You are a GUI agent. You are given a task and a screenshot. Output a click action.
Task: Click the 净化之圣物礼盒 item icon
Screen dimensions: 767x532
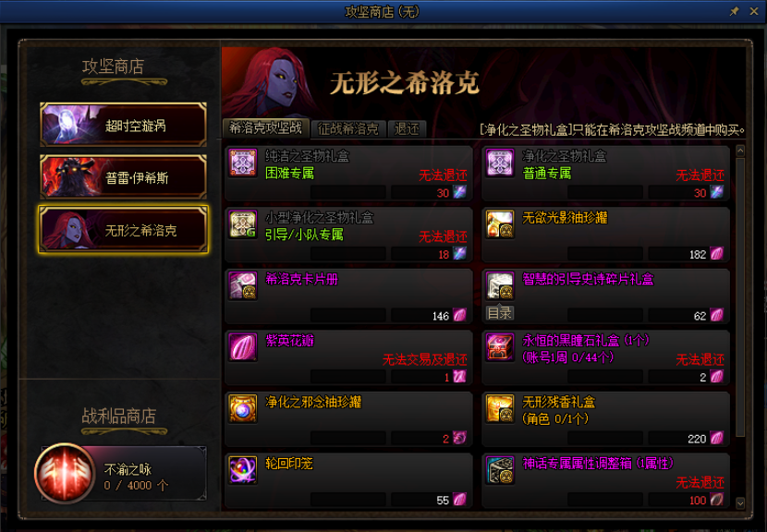pos(500,163)
